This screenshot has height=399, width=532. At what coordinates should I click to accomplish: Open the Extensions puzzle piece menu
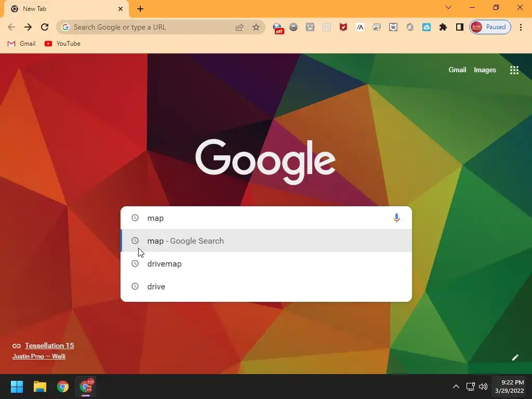click(443, 27)
